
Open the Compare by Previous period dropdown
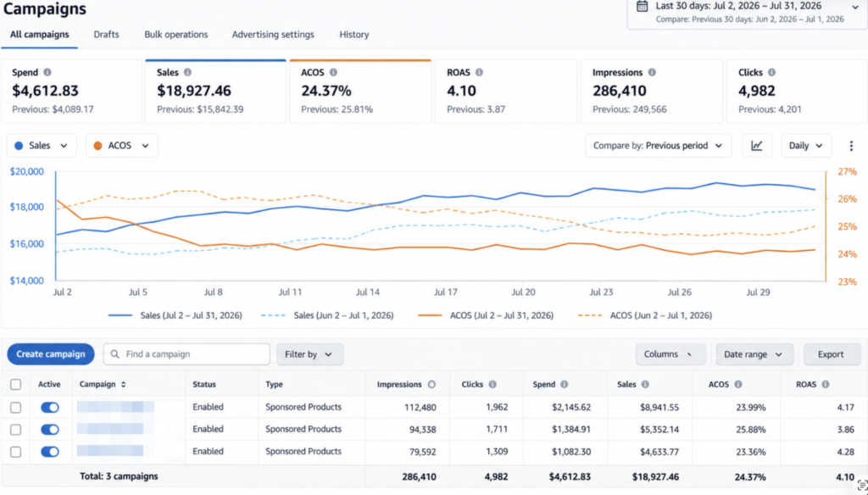(658, 146)
